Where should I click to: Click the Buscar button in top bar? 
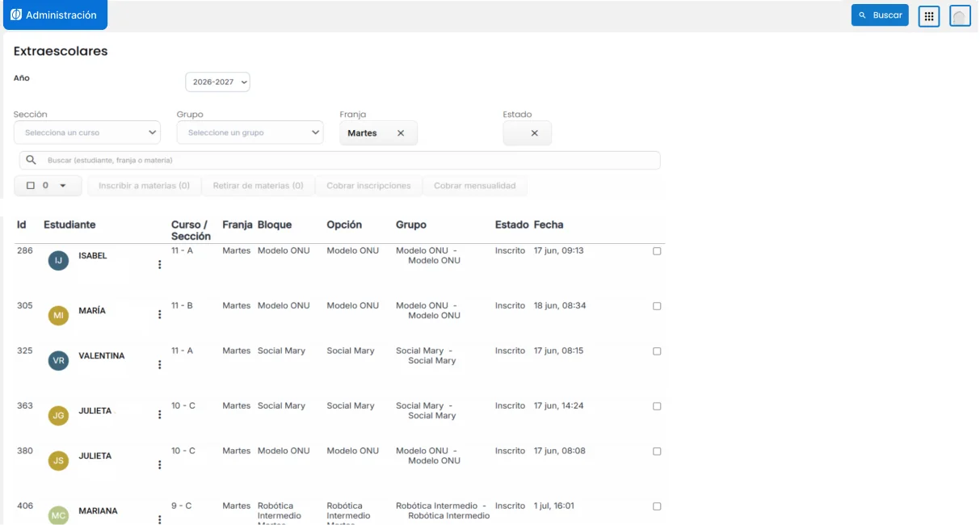pyautogui.click(x=880, y=15)
